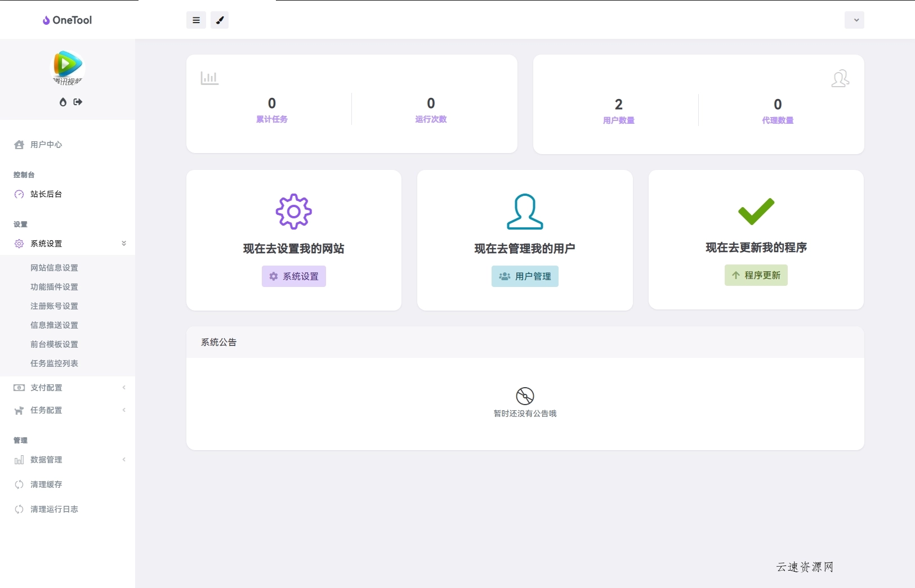Viewport: 915px width, 588px height.
Task: Select 网站信息设置 in the sidebar
Action: click(x=55, y=268)
